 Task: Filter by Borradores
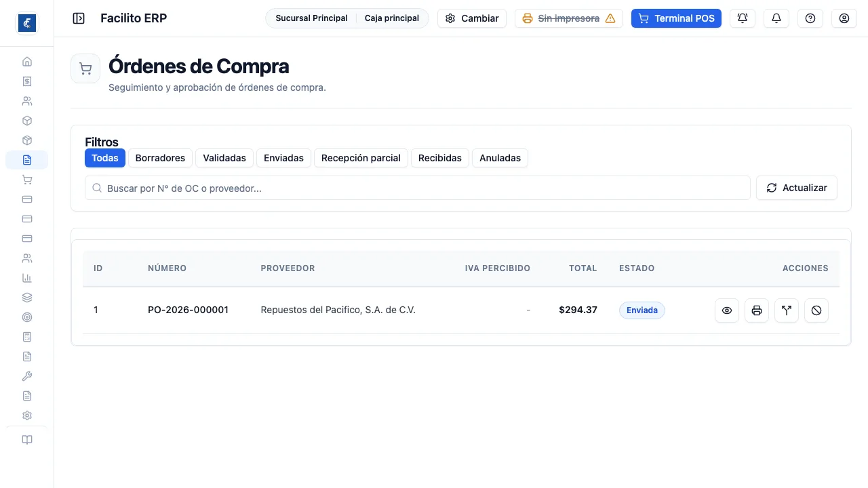point(160,158)
